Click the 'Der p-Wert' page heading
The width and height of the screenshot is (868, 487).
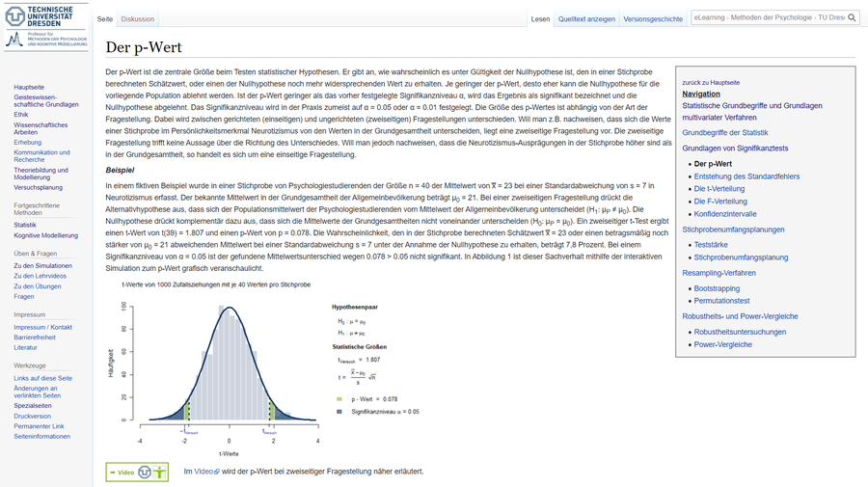point(144,47)
